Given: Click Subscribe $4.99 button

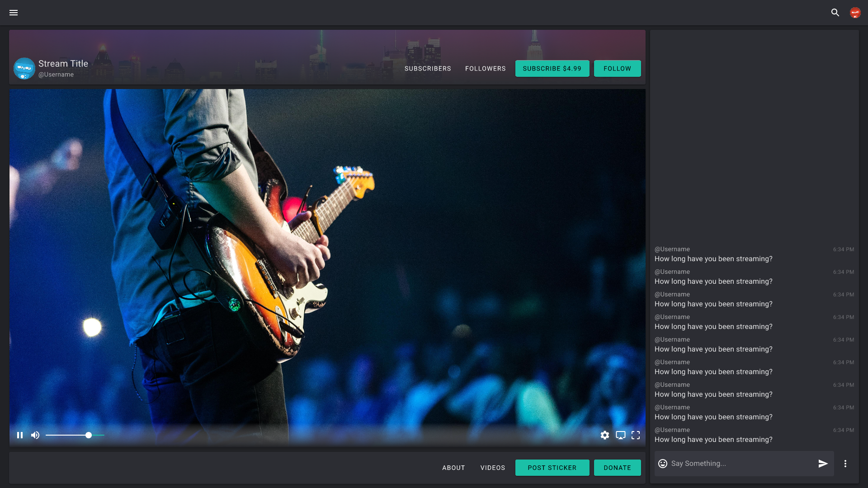Looking at the screenshot, I should pos(552,69).
